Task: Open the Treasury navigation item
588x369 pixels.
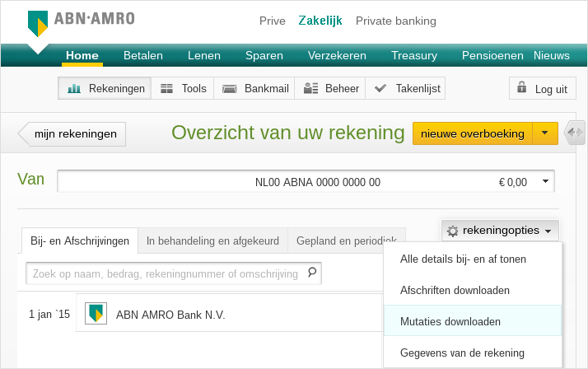Action: click(414, 55)
